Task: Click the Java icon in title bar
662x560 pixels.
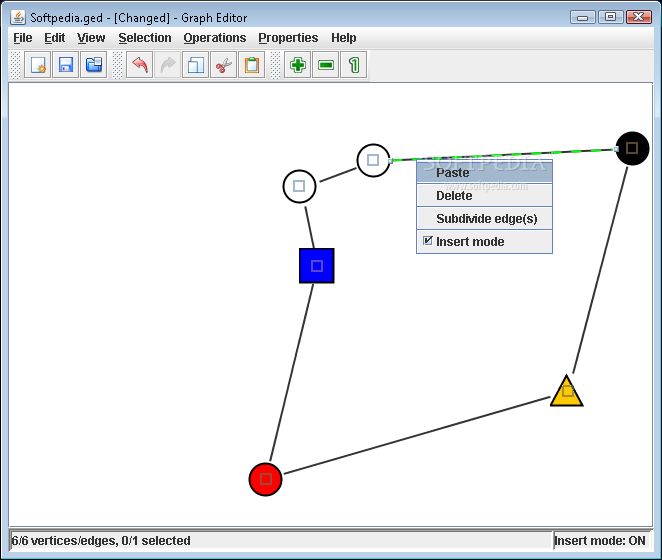Action: point(18,17)
